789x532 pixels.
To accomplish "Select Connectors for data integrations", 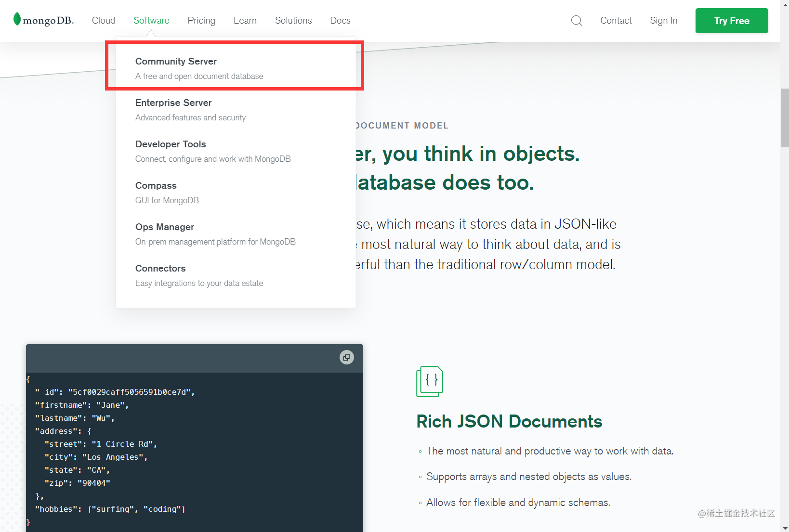I will (160, 268).
